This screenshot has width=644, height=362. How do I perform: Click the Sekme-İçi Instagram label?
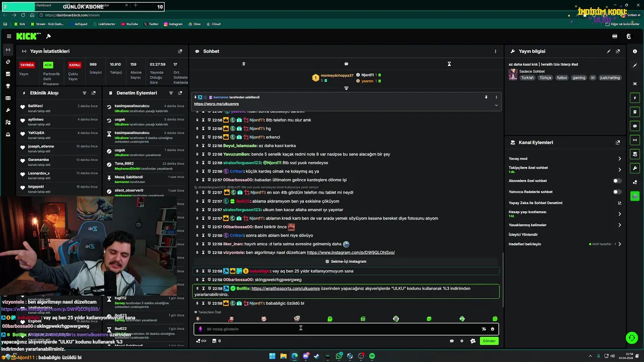coord(346,261)
